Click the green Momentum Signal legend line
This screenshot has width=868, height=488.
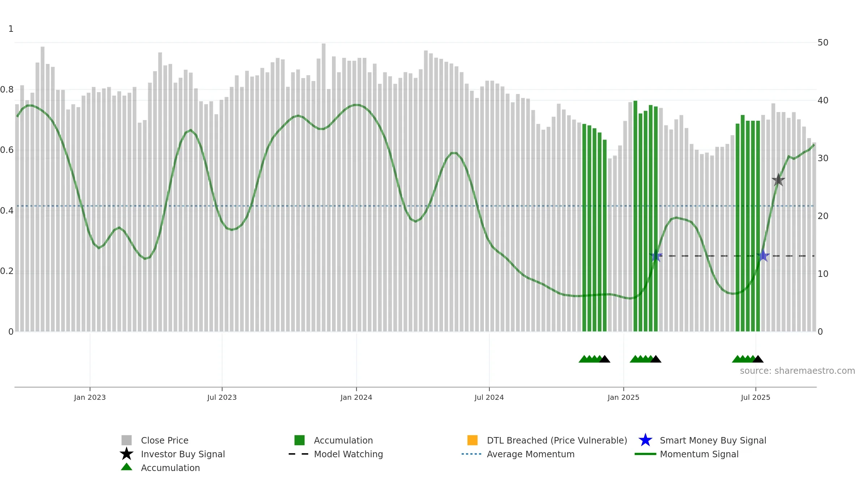[x=645, y=454]
